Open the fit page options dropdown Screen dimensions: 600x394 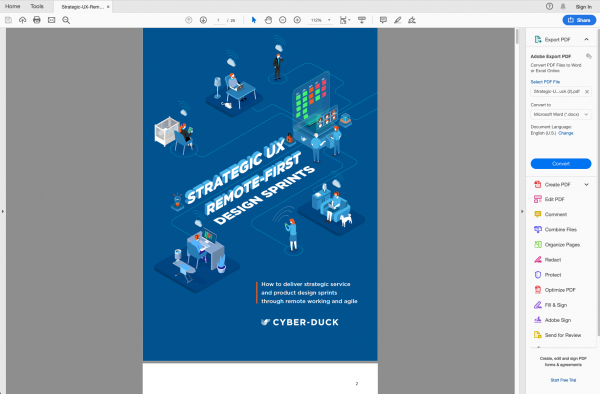[x=345, y=20]
